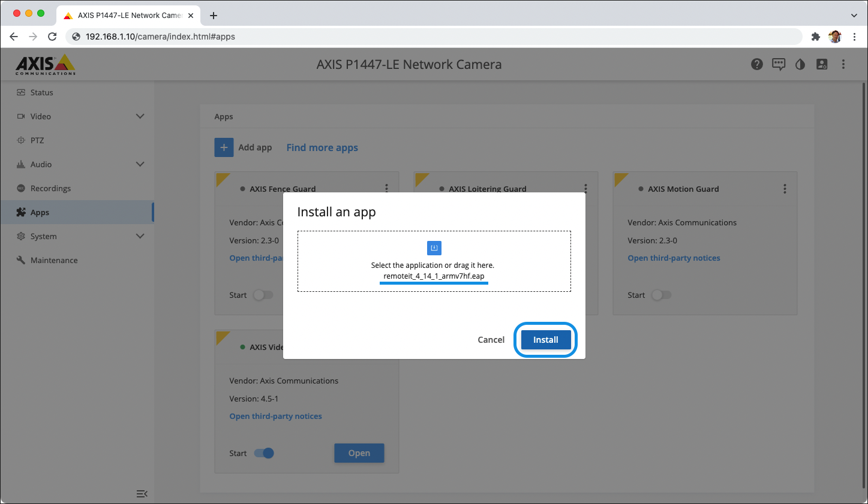Viewport: 868px width, 504px height.
Task: Open the feedback speech bubble icon
Action: [x=779, y=64]
